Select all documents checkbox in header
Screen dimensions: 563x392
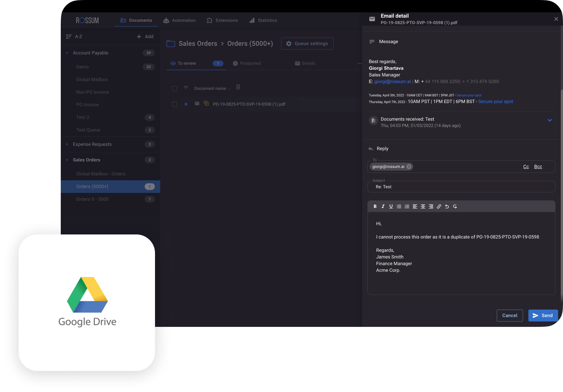(175, 89)
